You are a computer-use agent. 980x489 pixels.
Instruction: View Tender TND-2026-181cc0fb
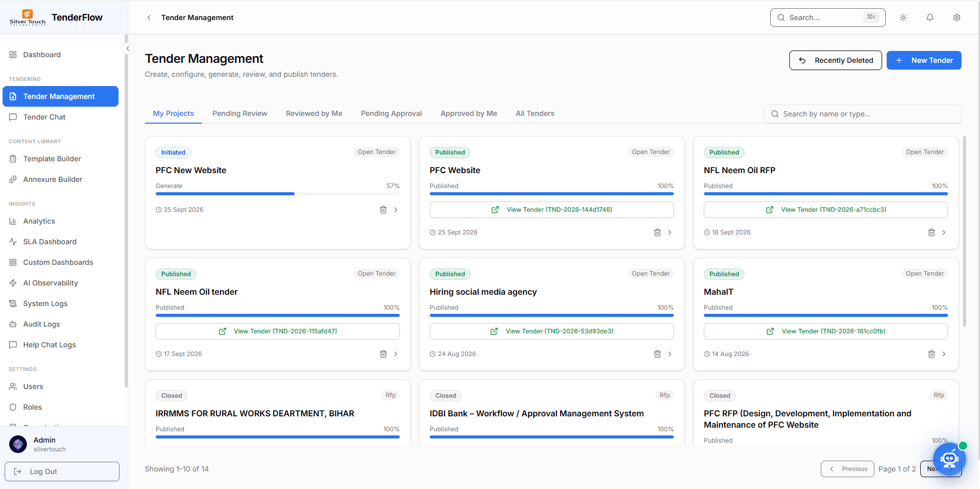point(826,331)
